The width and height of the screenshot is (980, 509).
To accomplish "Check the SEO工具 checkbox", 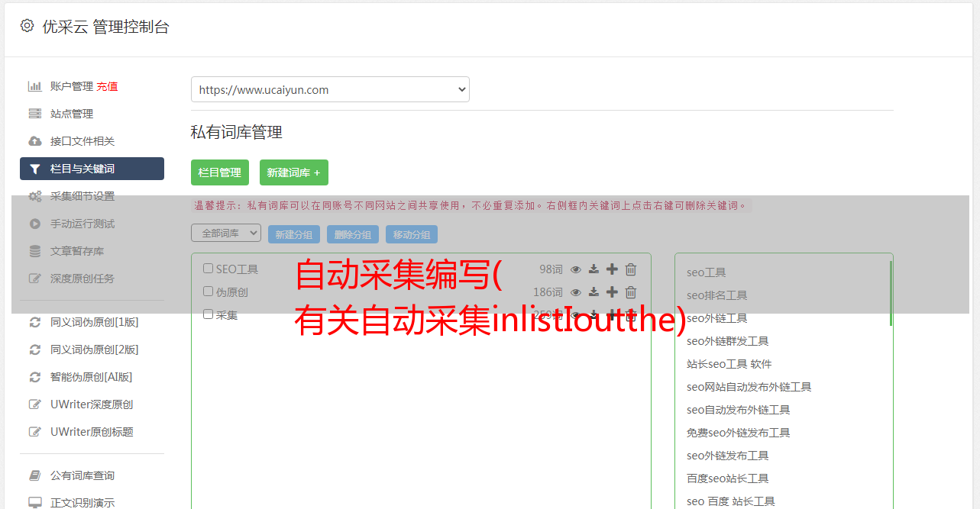I will 208,269.
